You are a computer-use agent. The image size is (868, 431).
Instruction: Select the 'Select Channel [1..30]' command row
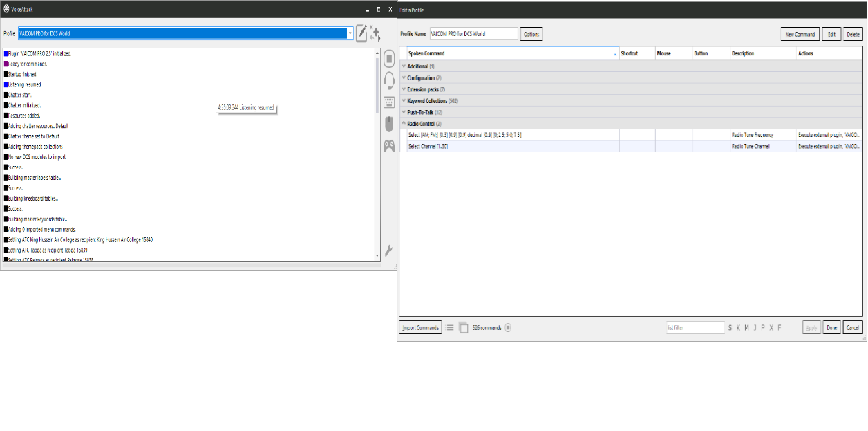(631, 147)
